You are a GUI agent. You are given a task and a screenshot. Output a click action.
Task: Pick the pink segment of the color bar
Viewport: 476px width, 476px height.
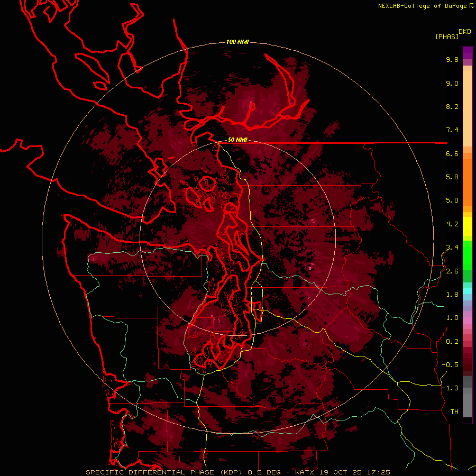pyautogui.click(x=467, y=321)
